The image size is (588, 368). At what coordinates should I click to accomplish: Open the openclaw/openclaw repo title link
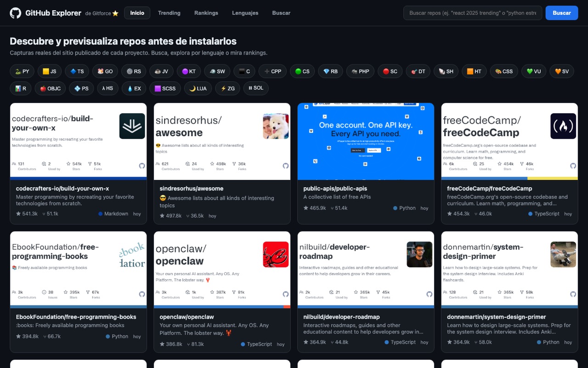pyautogui.click(x=187, y=316)
